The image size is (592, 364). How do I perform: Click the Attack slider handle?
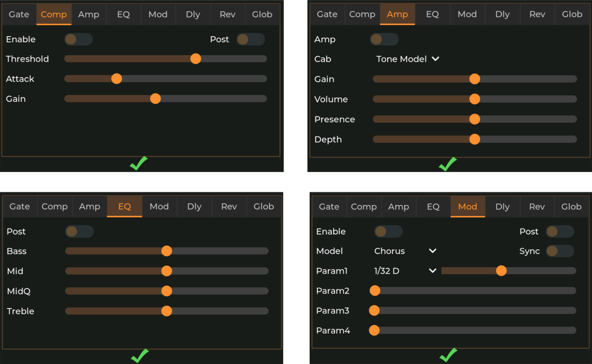[x=117, y=79]
